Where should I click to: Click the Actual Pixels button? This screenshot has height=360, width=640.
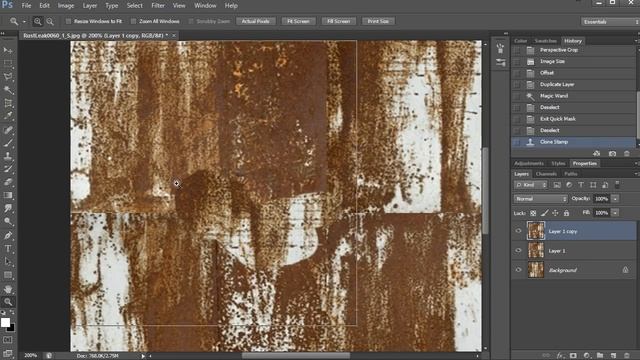[x=256, y=21]
